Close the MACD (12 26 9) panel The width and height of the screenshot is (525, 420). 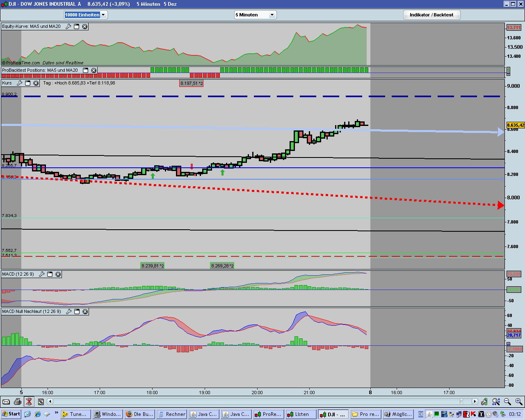[58, 274]
